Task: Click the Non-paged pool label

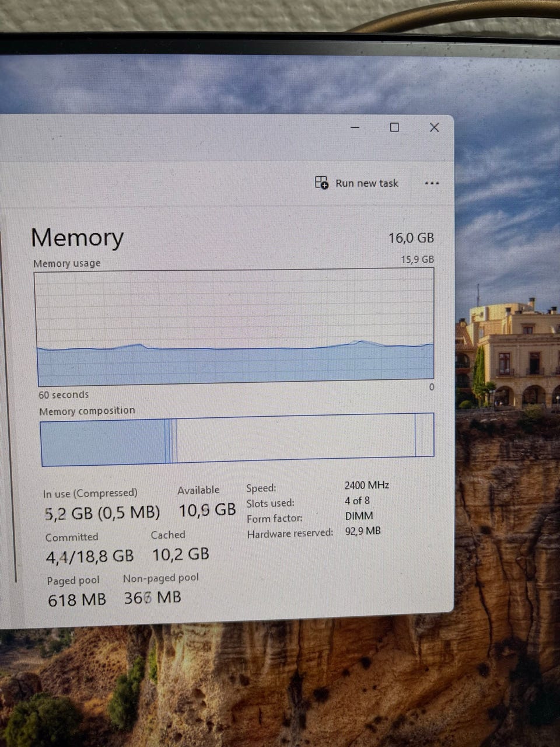Action: pos(160,578)
